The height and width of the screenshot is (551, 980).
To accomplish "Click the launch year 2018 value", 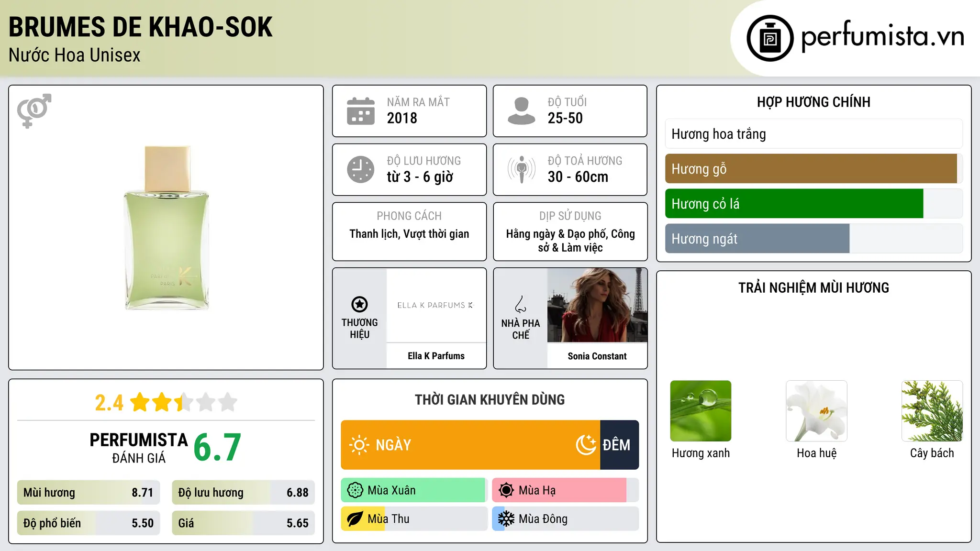I will 402,118.
